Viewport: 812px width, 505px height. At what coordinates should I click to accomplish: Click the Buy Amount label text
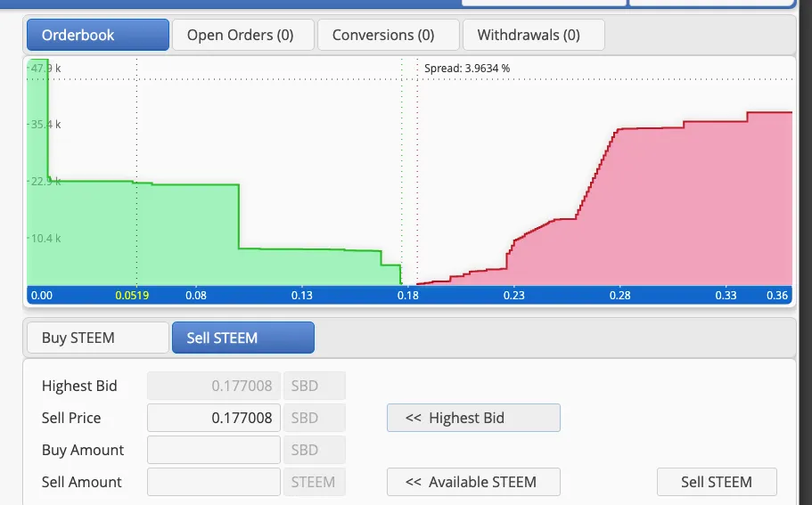[83, 450]
